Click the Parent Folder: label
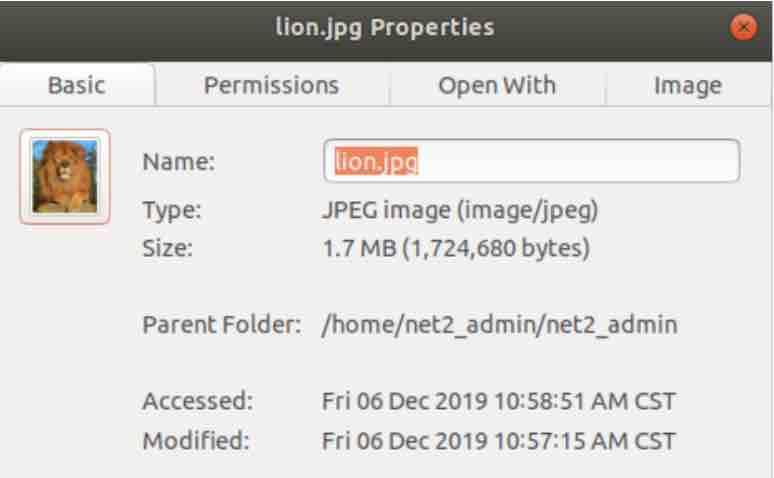Viewport: 774px width, 478px height. pos(222,325)
